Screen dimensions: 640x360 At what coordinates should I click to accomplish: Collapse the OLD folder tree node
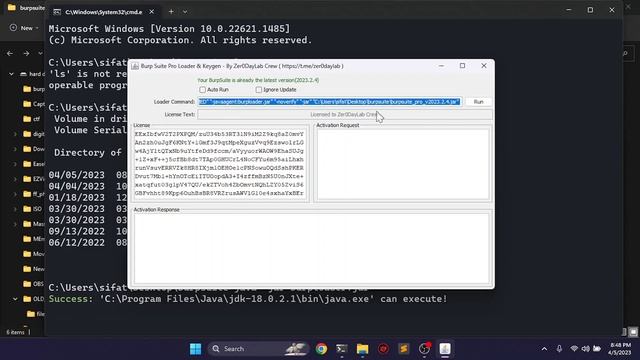[x=15, y=299]
